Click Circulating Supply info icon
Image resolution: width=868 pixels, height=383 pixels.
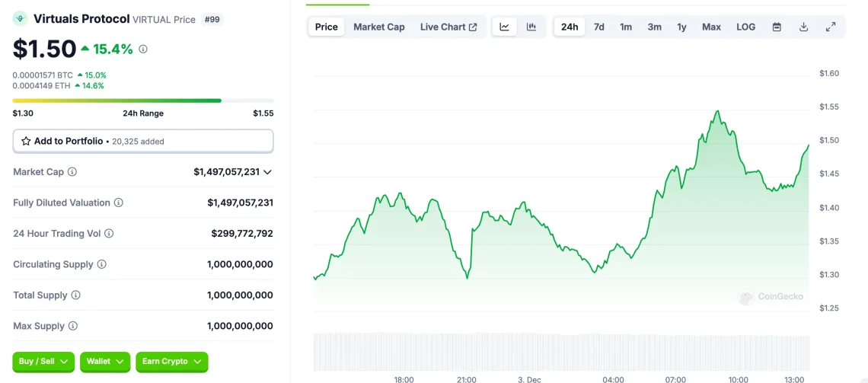tap(102, 264)
